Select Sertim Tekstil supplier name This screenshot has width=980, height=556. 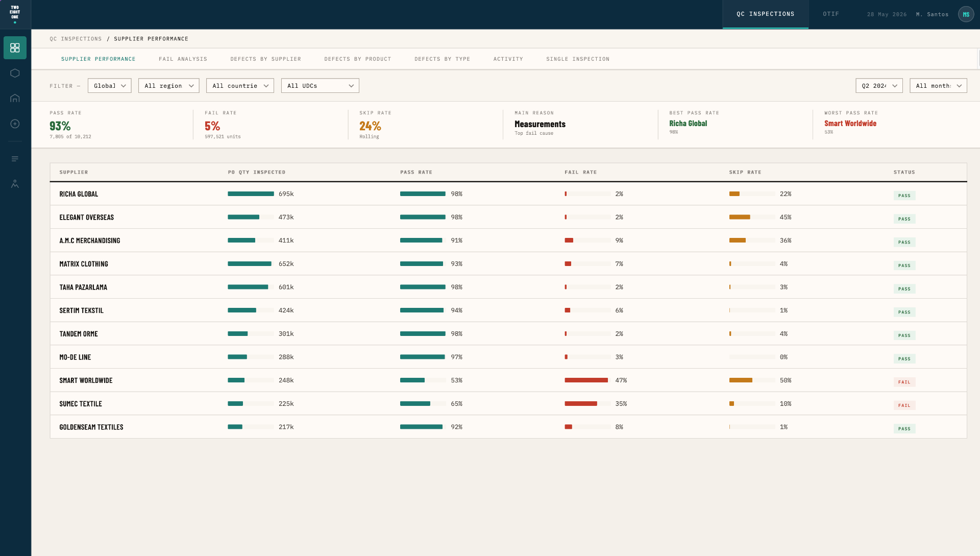81,310
